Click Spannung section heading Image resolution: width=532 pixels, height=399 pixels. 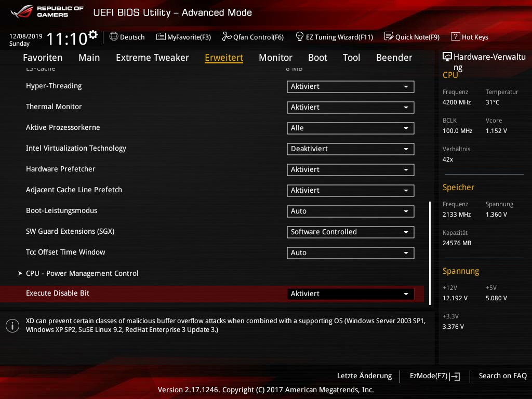pos(461,271)
